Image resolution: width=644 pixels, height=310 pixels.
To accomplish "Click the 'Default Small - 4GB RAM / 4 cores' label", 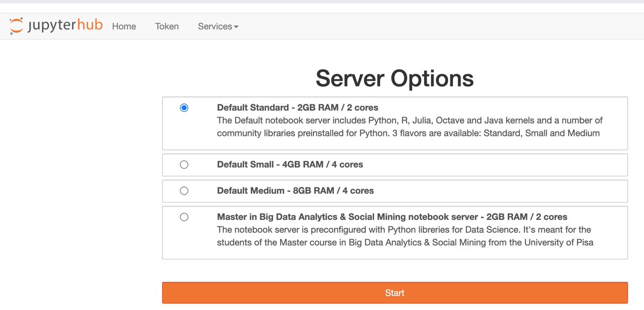I will 290,165.
